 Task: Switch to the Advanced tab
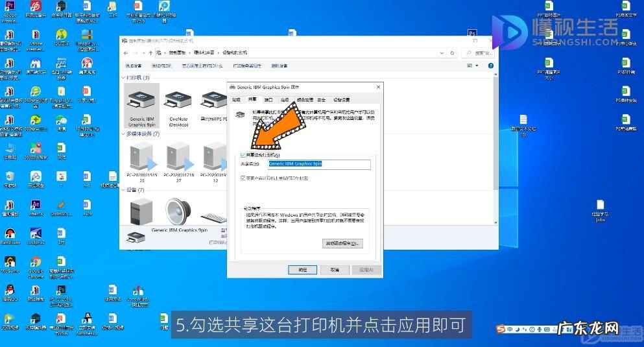tap(284, 100)
